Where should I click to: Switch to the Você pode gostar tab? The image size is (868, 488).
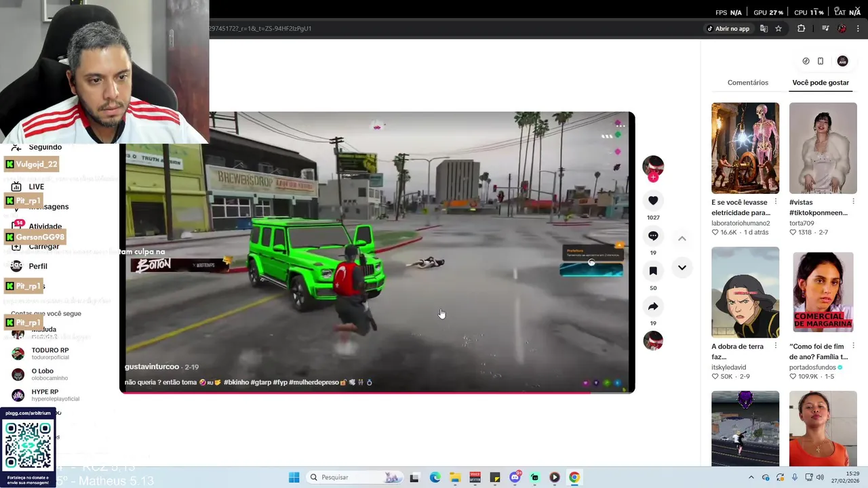point(821,83)
